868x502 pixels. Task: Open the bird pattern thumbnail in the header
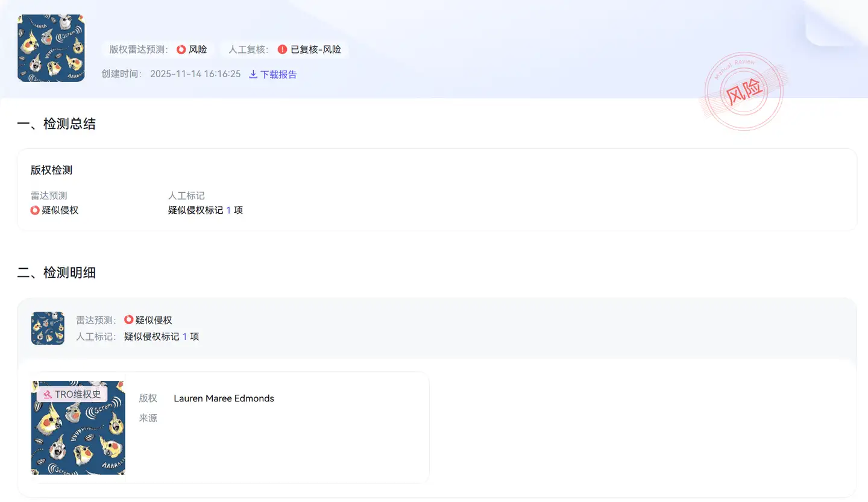(51, 48)
